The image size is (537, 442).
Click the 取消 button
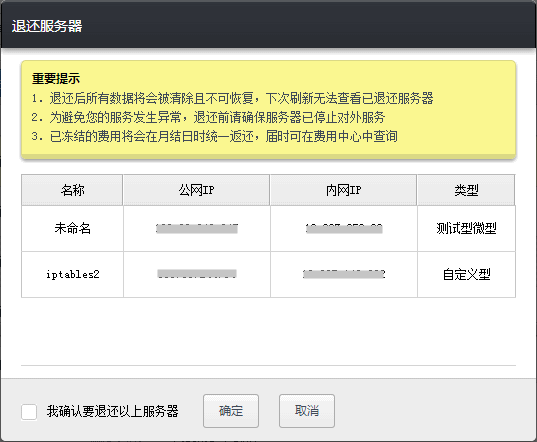pos(307,411)
